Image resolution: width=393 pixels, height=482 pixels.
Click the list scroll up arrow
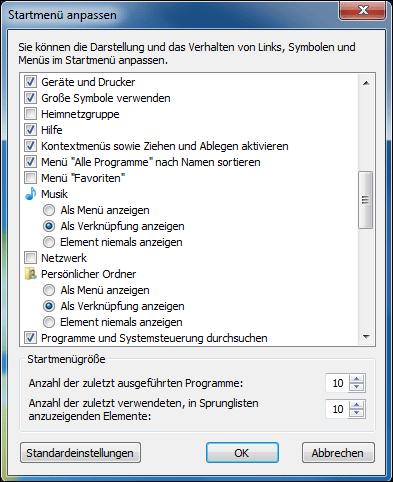tap(366, 83)
